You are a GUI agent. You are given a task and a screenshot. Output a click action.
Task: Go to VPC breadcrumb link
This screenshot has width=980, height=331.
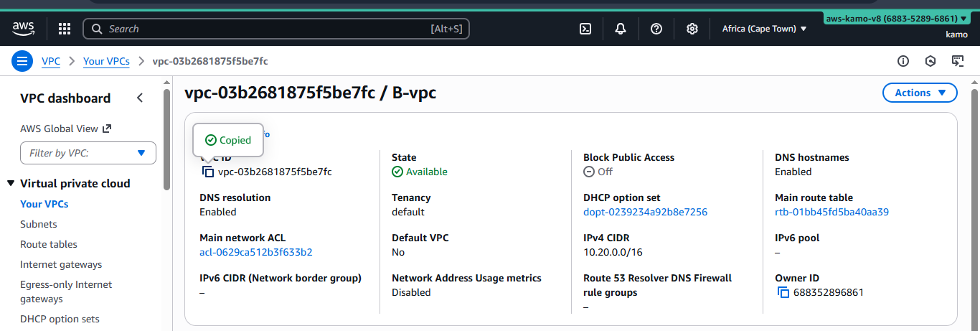click(x=51, y=61)
